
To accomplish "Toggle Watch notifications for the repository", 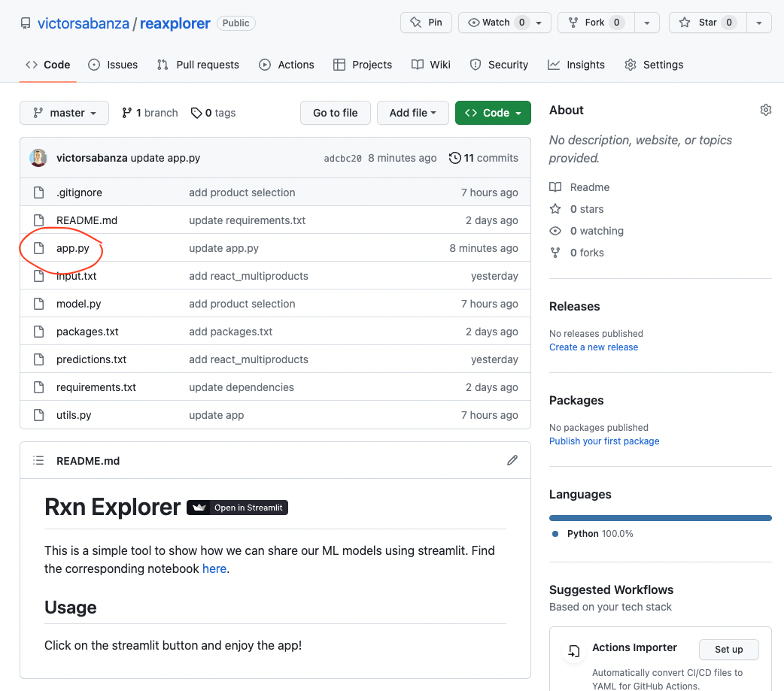I will pos(497,23).
